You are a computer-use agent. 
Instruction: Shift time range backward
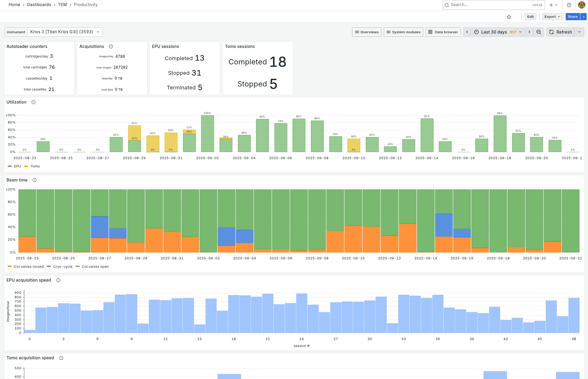467,32
